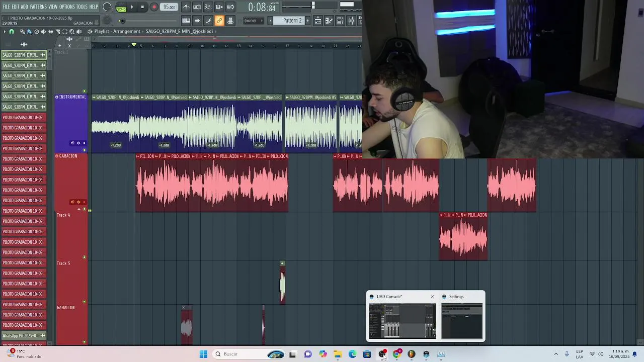Toggle the overdub blend recording icon
Image resolution: width=644 pixels, height=362 pixels.
click(x=219, y=7)
